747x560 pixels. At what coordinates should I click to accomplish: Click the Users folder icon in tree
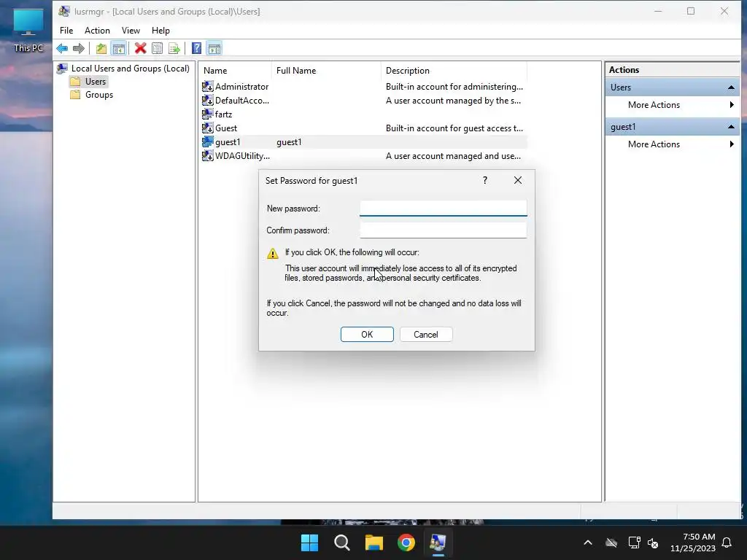pyautogui.click(x=75, y=82)
